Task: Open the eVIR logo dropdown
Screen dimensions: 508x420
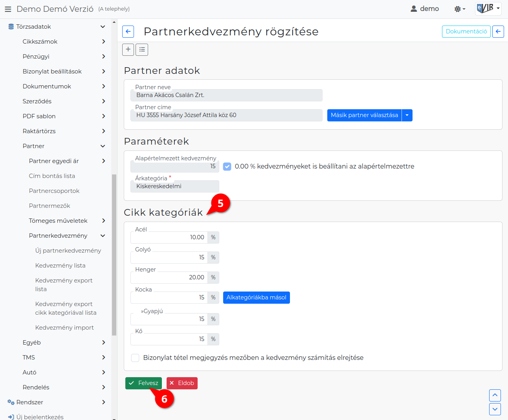Action: click(488, 8)
